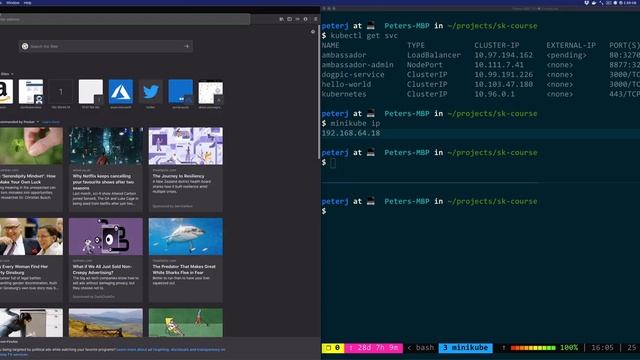This screenshot has height=360, width=640.
Task: Open the Non-Creepy Advertising article
Action: tap(106, 260)
